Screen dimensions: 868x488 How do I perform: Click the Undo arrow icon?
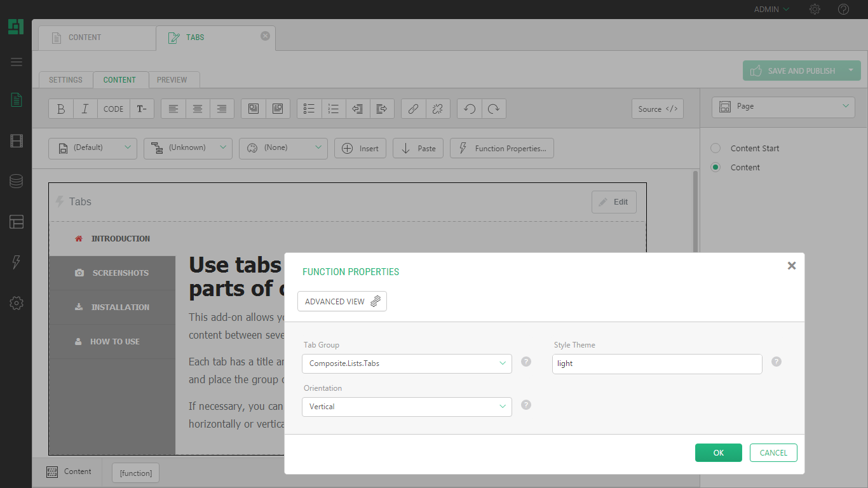pyautogui.click(x=470, y=109)
